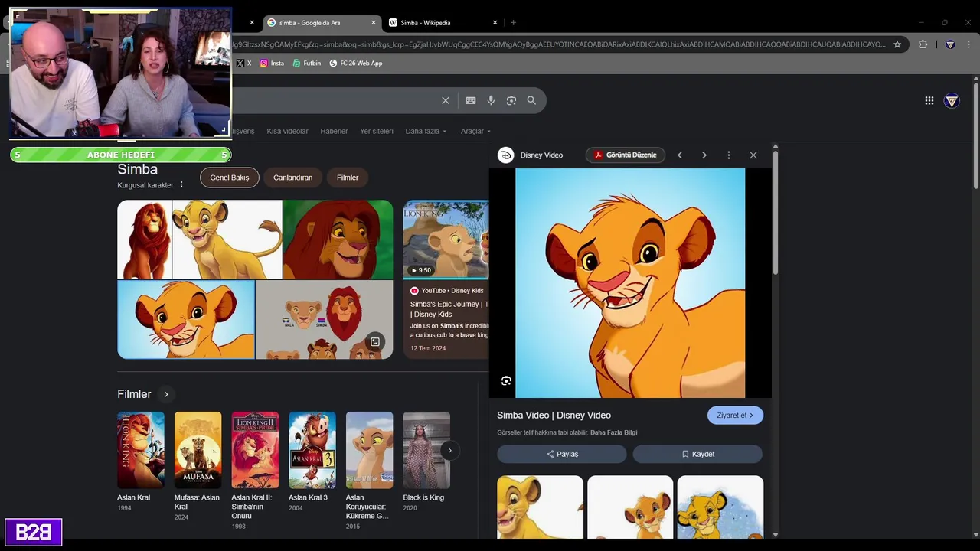
Task: Expand Filmler section arrow
Action: click(166, 394)
